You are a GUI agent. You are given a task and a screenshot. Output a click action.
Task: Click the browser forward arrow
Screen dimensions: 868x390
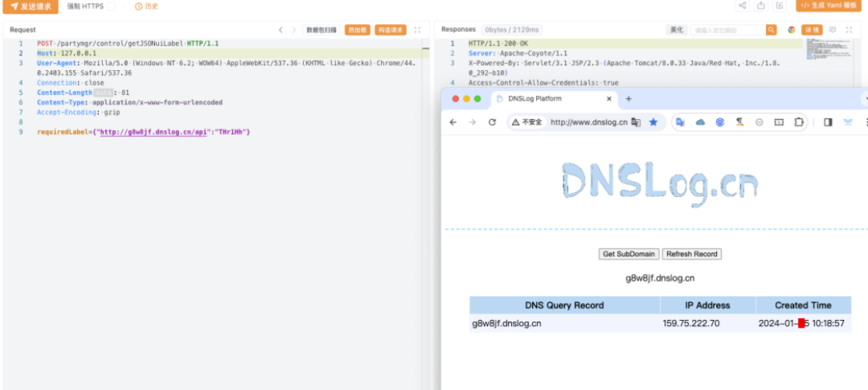(472, 122)
